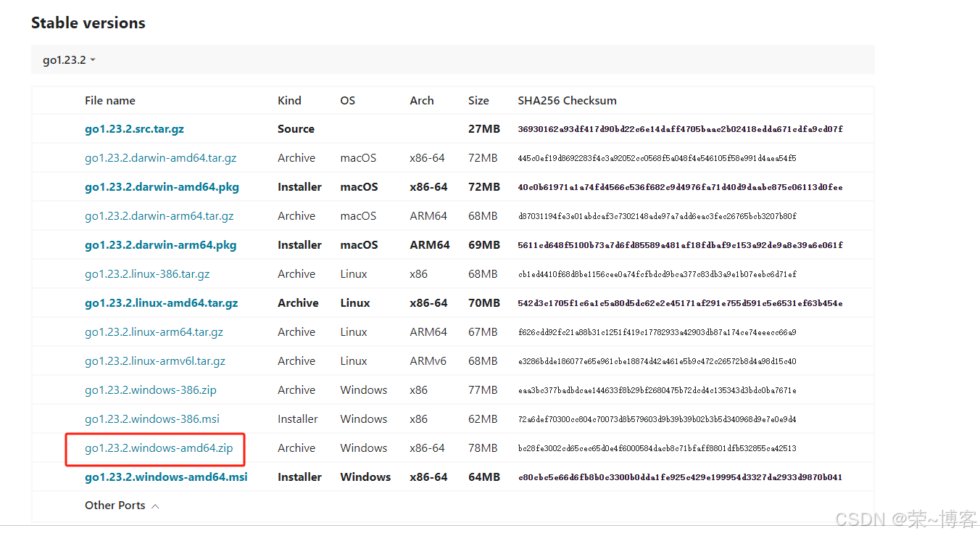Select the ARMv6 arch cell
Viewport: 980px width, 536px height.
coord(428,361)
